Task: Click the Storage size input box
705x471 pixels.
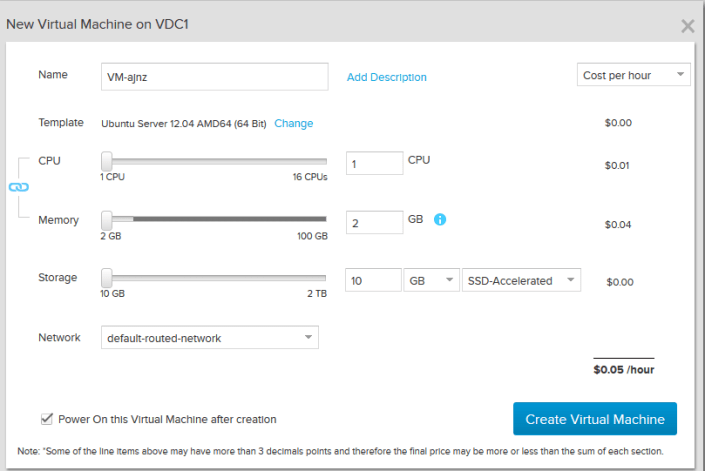Action: 374,281
